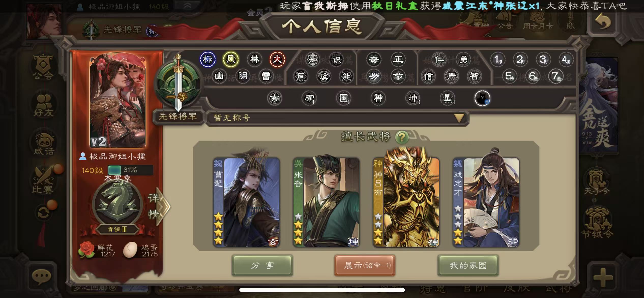
Task: Toggle the 火 fire pack badge
Action: pos(277,60)
